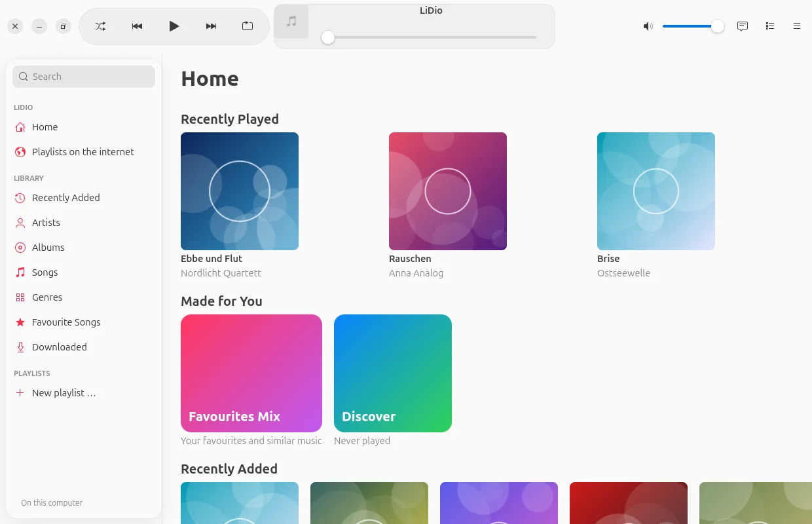Screen dimensions: 812x524
Task: Open the red Recently Added album thumbnail
Action: tap(629, 503)
